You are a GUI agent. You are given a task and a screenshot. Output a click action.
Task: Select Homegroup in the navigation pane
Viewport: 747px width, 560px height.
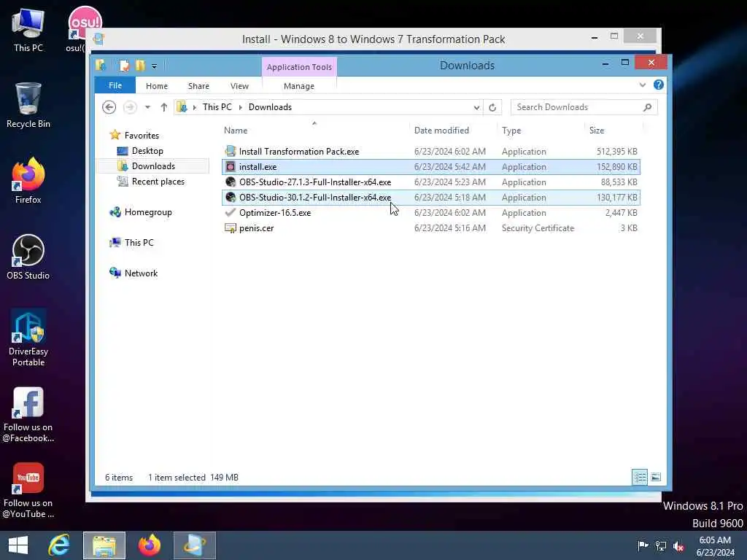[x=147, y=212]
